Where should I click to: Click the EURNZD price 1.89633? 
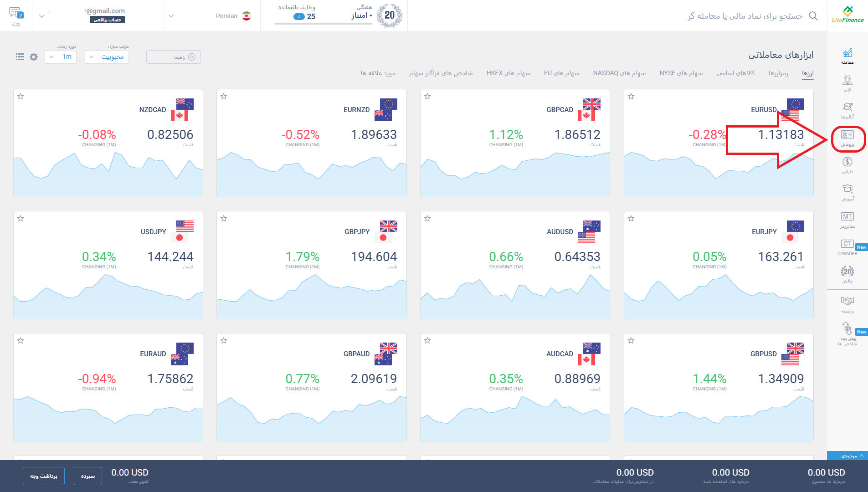(374, 135)
